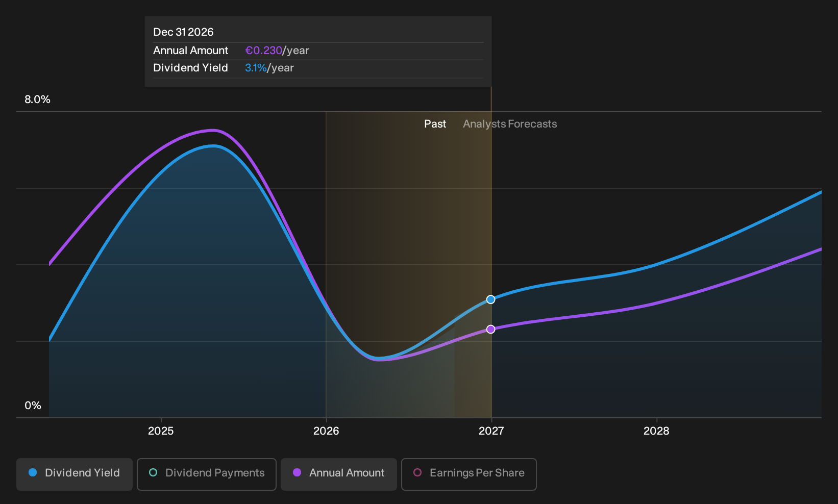Select the blue Dividend Yield data point

pyautogui.click(x=490, y=299)
